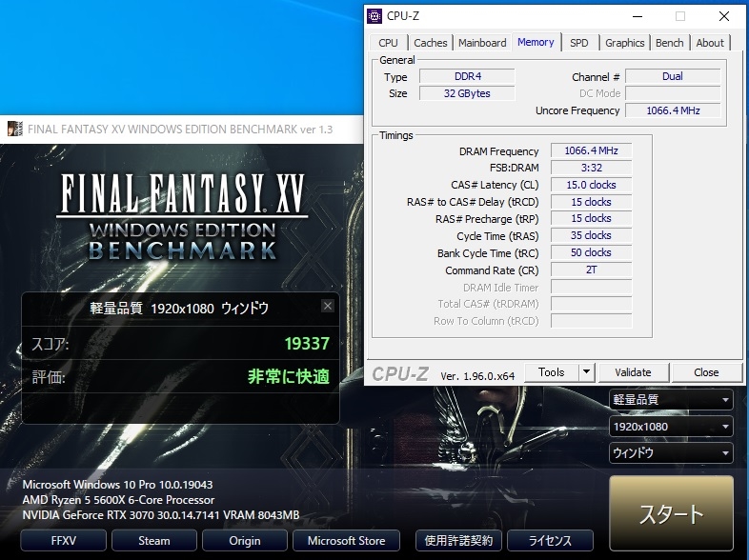Open the Microsoft Store button

[x=346, y=540]
